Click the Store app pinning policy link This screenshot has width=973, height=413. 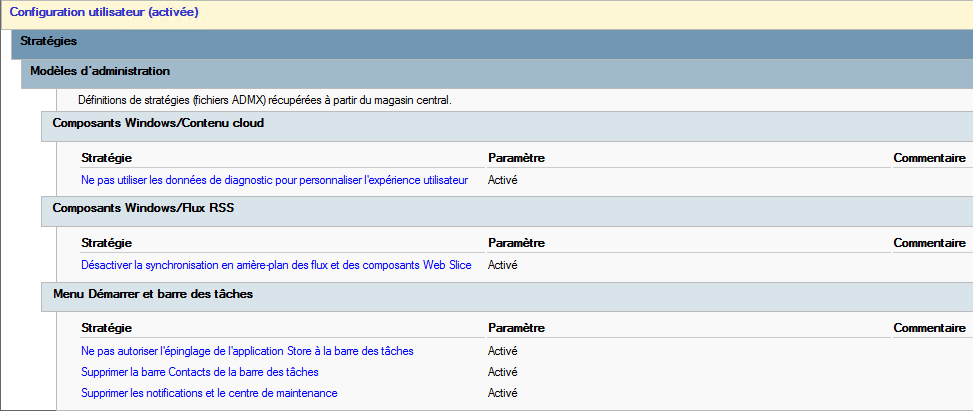247,351
